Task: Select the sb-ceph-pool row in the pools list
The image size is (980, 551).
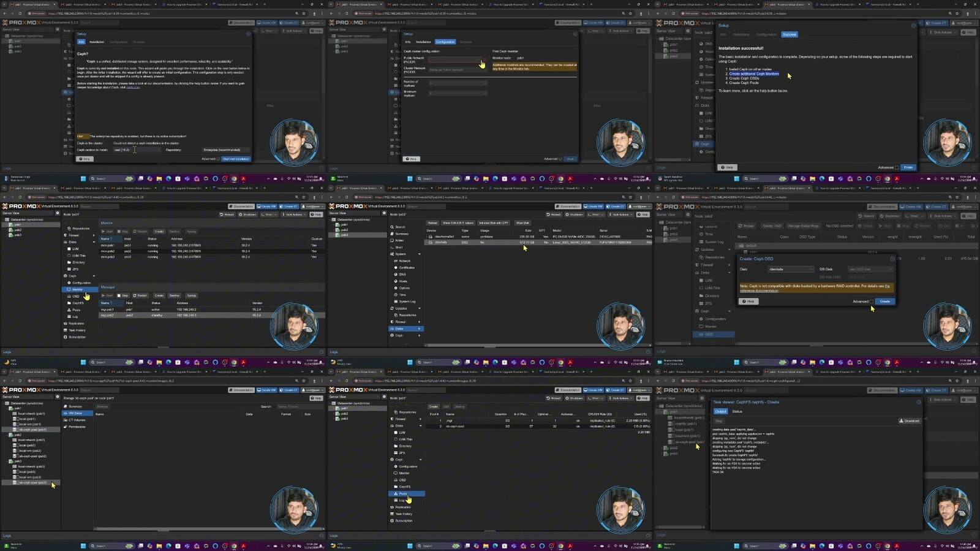Action: click(x=539, y=426)
